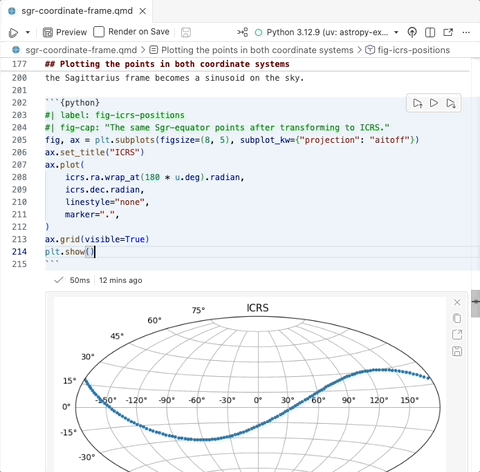Image resolution: width=480 pixels, height=472 pixels.
Task: Toggle the Render on Save checkbox
Action: [99, 32]
